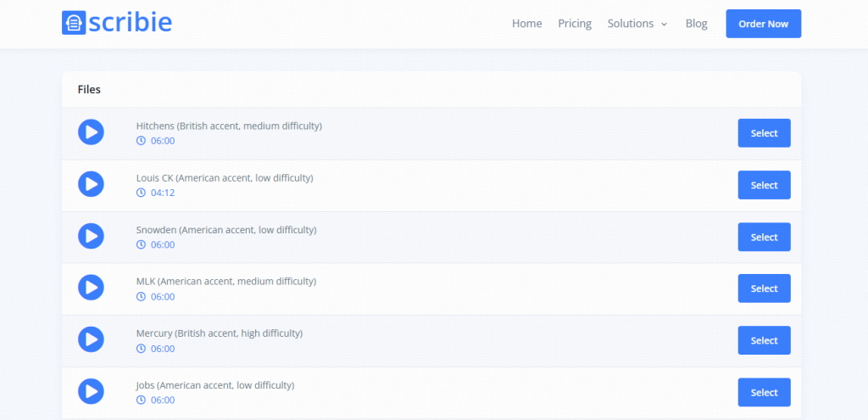The width and height of the screenshot is (868, 420).
Task: Select the MLK file
Action: (x=764, y=288)
